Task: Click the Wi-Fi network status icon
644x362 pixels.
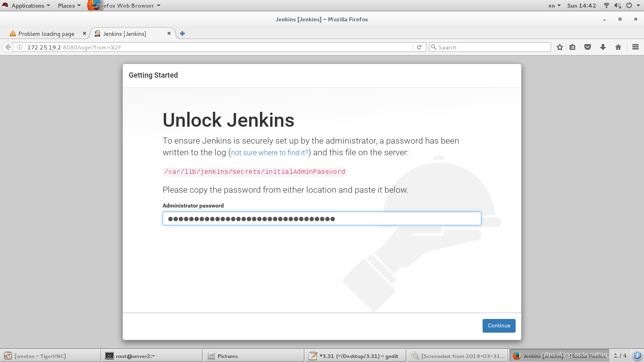Action: pos(606,5)
